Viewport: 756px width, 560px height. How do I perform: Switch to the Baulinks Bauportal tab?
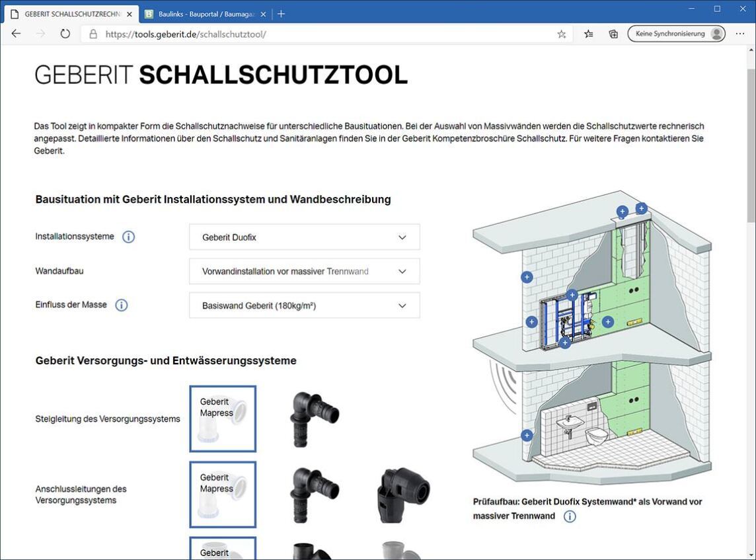tap(206, 14)
